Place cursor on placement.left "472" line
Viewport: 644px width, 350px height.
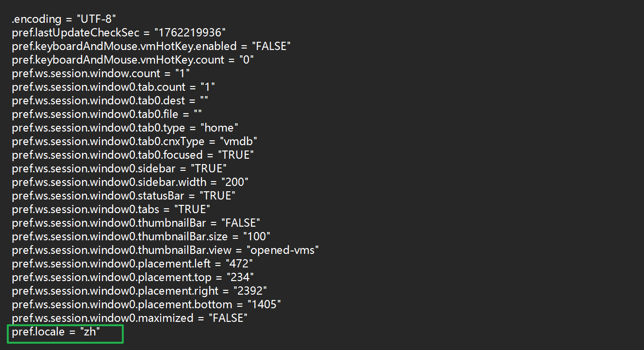pos(132,264)
